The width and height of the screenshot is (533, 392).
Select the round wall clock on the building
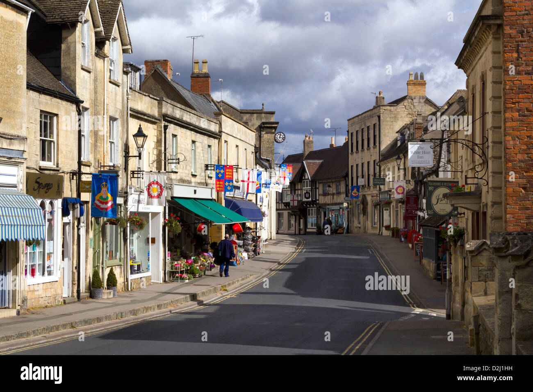coord(280,137)
